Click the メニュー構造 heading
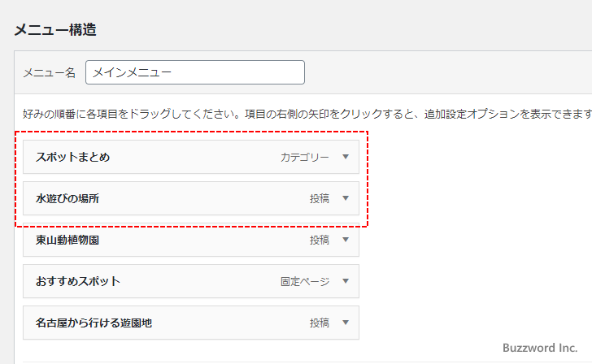 (55, 31)
